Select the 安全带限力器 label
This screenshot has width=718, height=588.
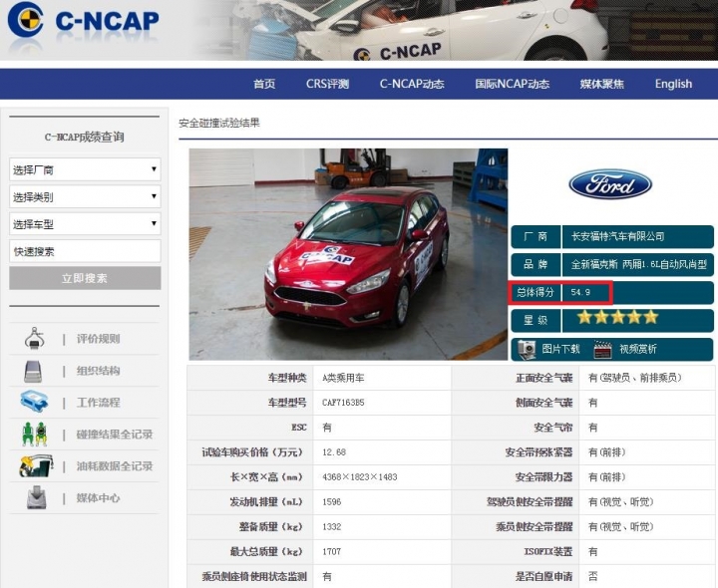point(543,476)
